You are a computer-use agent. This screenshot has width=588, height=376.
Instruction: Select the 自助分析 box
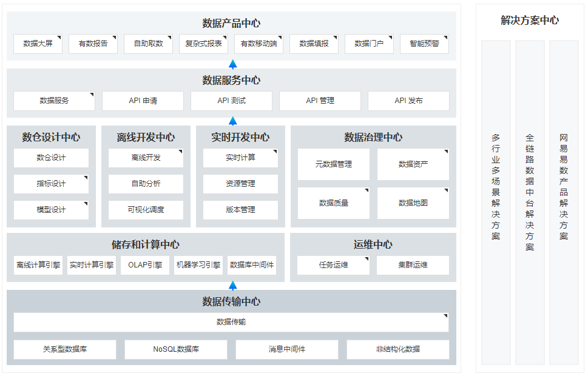tap(146, 184)
